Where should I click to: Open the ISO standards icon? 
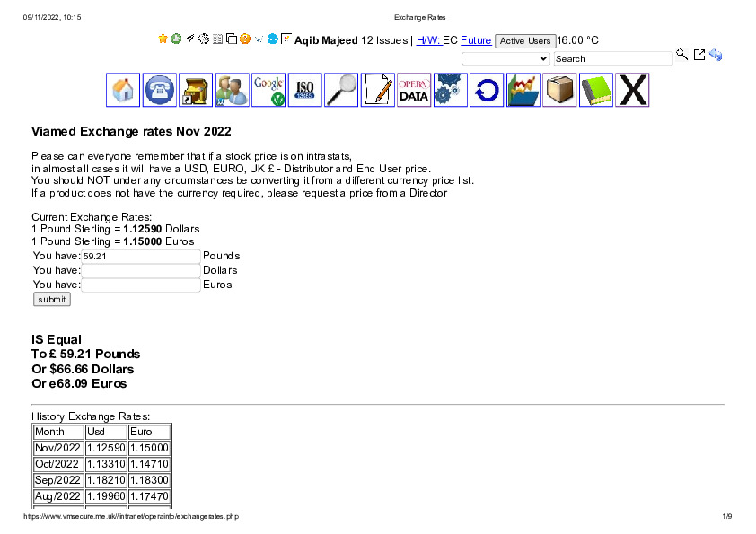click(x=305, y=90)
